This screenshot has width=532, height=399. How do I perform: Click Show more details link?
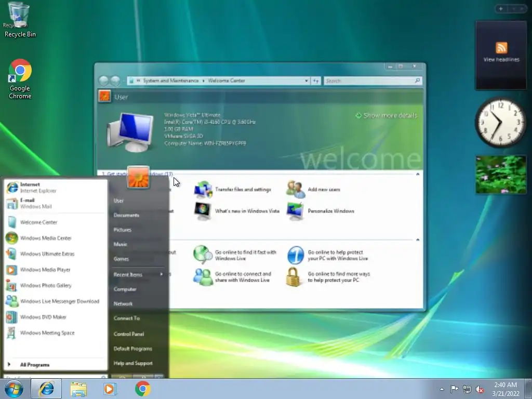click(386, 115)
